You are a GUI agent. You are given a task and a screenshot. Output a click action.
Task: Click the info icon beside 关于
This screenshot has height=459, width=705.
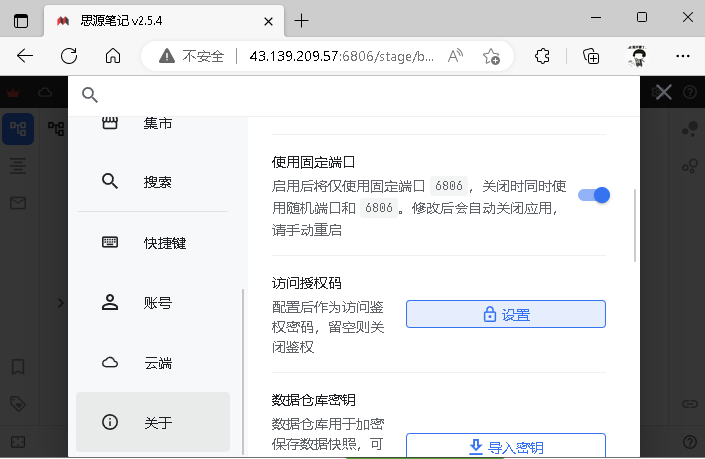point(110,422)
